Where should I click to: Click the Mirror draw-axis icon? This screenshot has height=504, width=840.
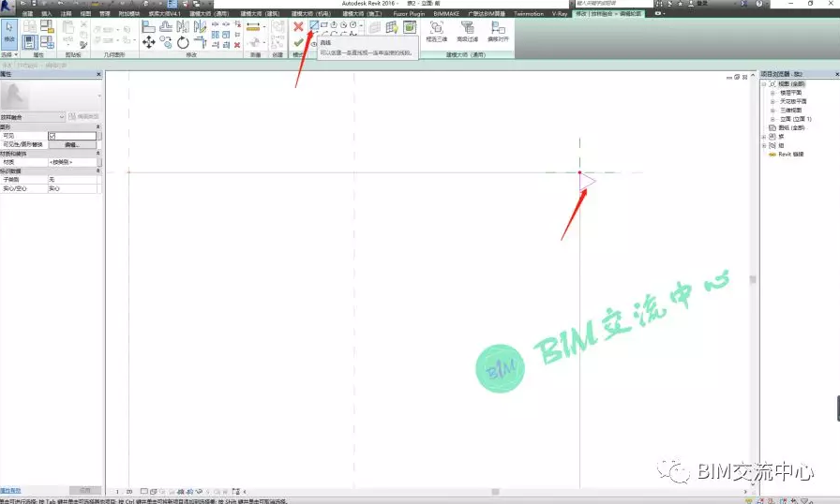pyautogui.click(x=201, y=26)
